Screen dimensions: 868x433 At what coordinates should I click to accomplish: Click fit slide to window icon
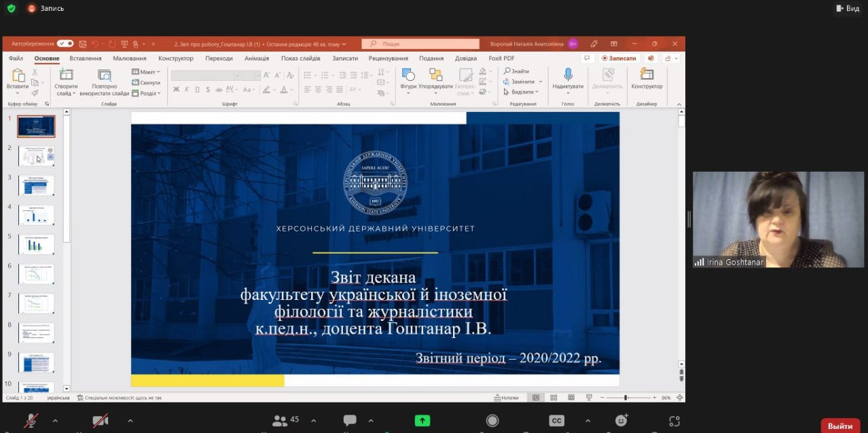[679, 398]
